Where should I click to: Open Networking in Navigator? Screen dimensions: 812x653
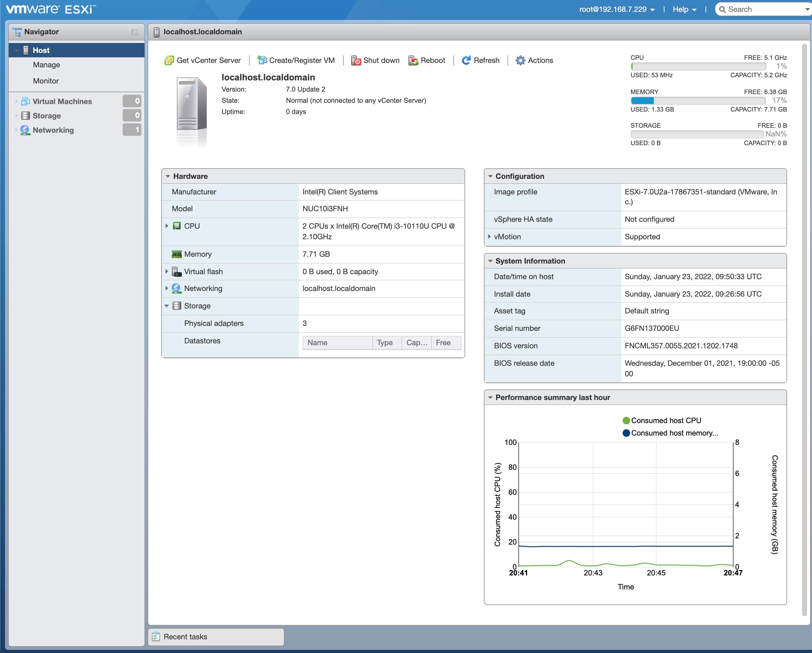[x=53, y=130]
